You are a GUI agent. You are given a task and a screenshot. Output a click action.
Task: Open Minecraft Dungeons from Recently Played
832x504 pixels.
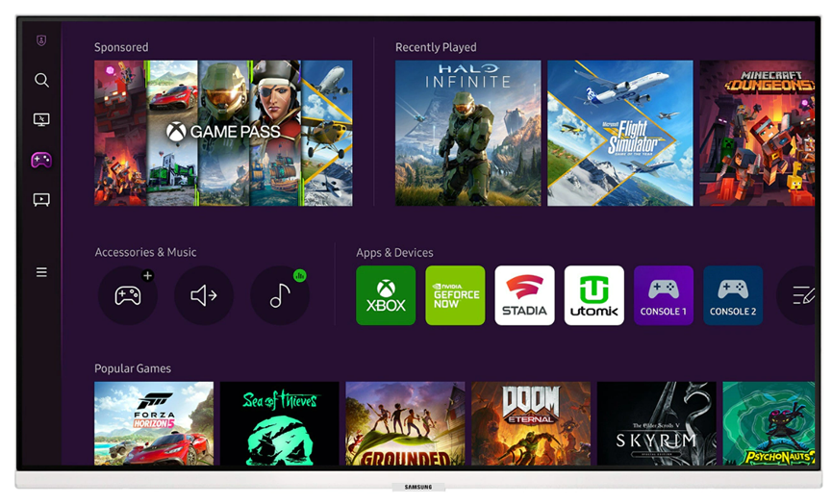[757, 133]
